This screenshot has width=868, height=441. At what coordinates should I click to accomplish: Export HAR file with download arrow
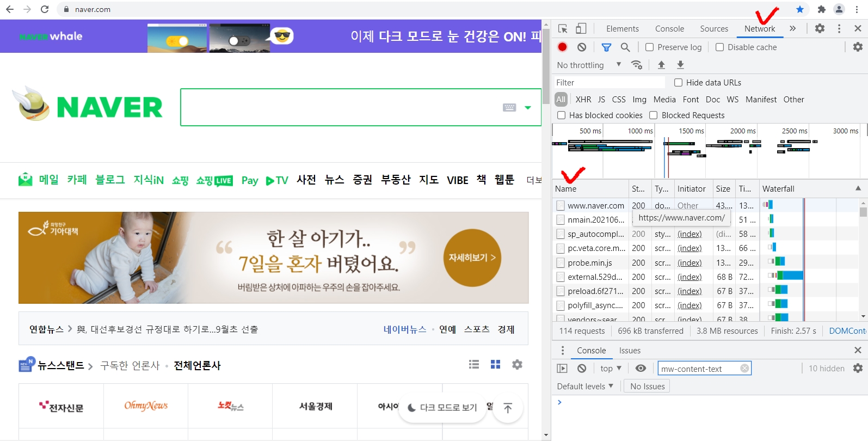pyautogui.click(x=680, y=65)
